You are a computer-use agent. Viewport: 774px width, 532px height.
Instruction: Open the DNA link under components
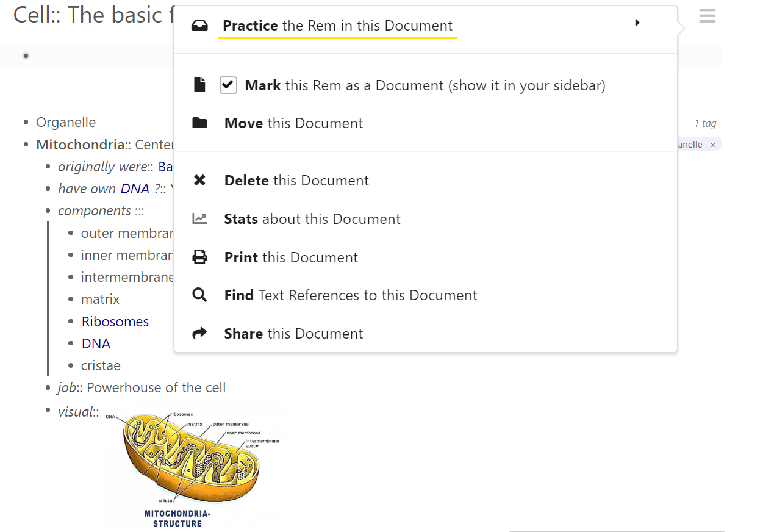[96, 343]
